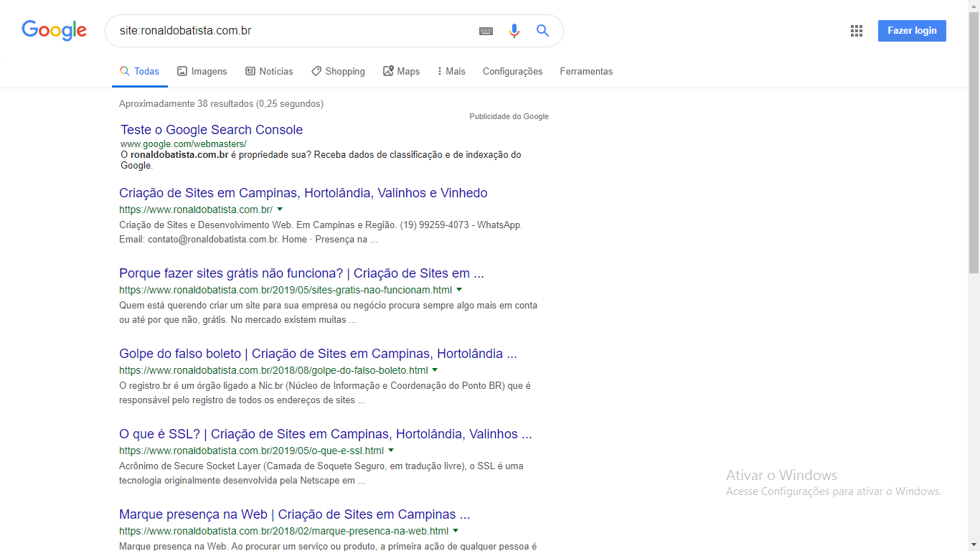Viewport: 980px width, 551px height.
Task: Open Porque fazer sites grátis não funciona result
Action: (301, 273)
